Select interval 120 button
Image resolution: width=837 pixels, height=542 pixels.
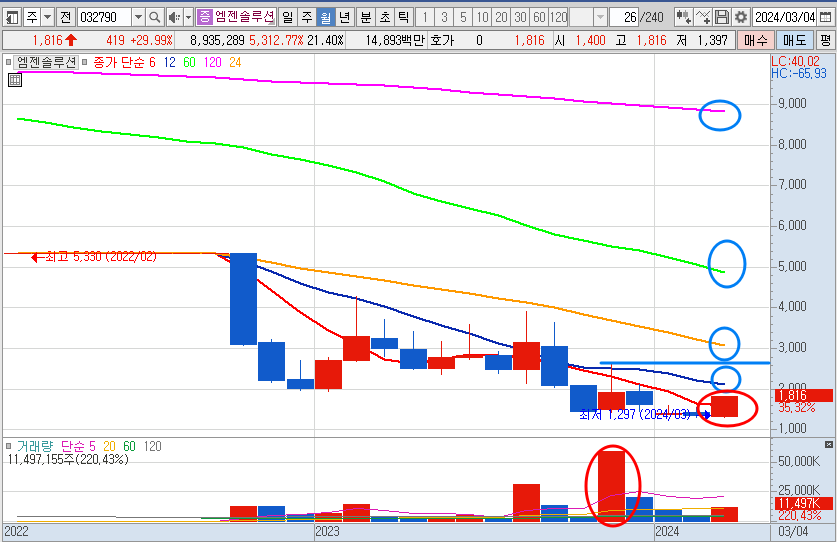558,18
